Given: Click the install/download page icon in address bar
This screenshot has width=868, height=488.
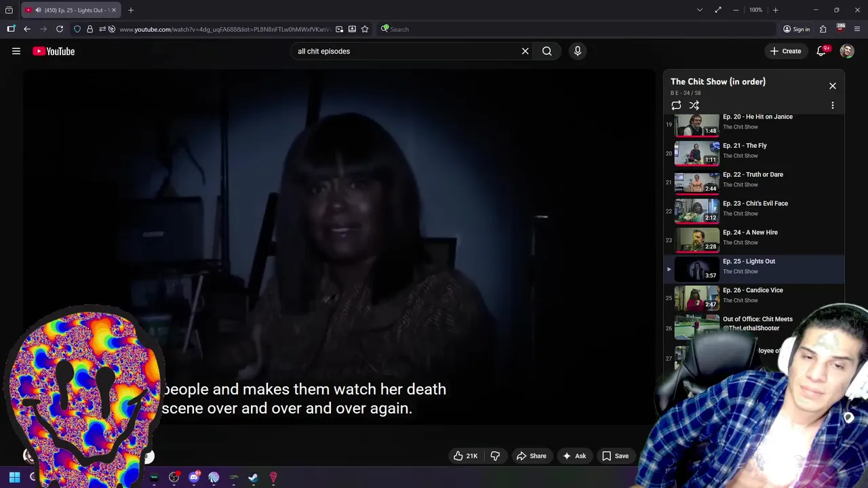Looking at the screenshot, I should [x=352, y=29].
